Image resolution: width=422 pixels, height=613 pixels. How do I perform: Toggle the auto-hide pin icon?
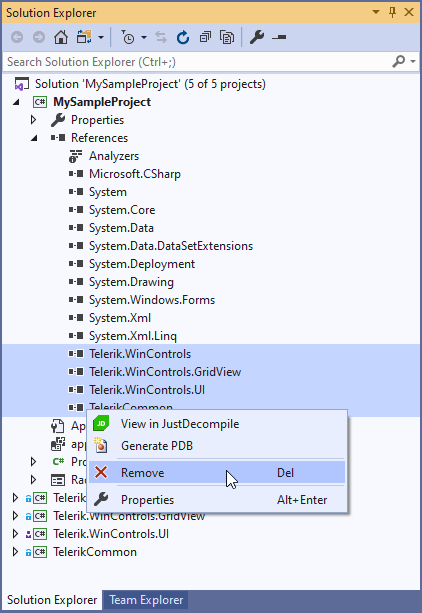click(392, 12)
